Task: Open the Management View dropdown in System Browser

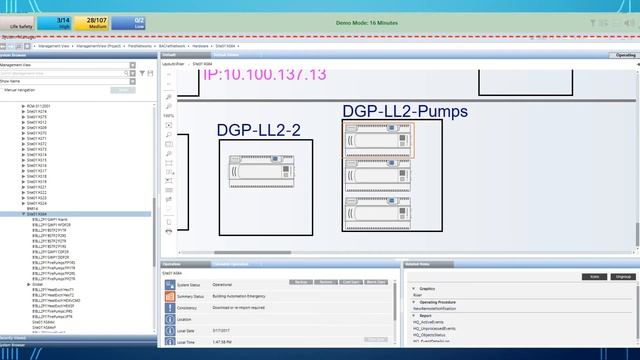Action: click(x=132, y=65)
